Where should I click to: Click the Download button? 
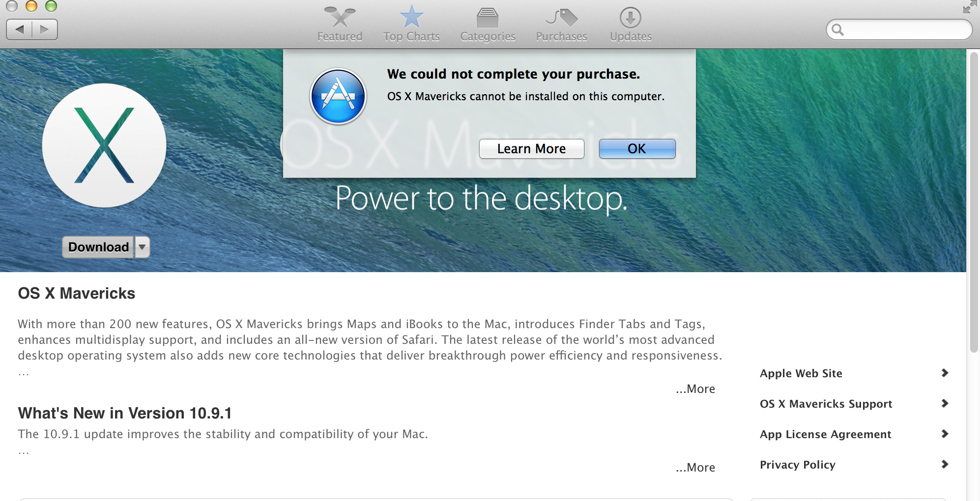coord(98,247)
